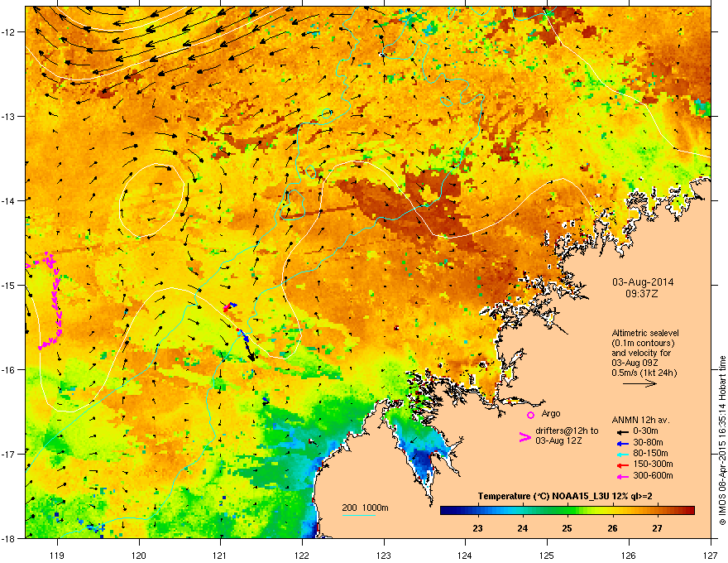Click the Argo magenta circle legend marker
Viewport: 728px width, 563px height.
click(x=530, y=415)
